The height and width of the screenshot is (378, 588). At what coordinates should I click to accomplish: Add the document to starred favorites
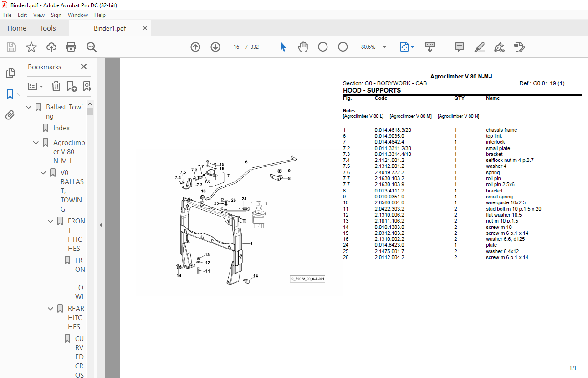pos(31,47)
